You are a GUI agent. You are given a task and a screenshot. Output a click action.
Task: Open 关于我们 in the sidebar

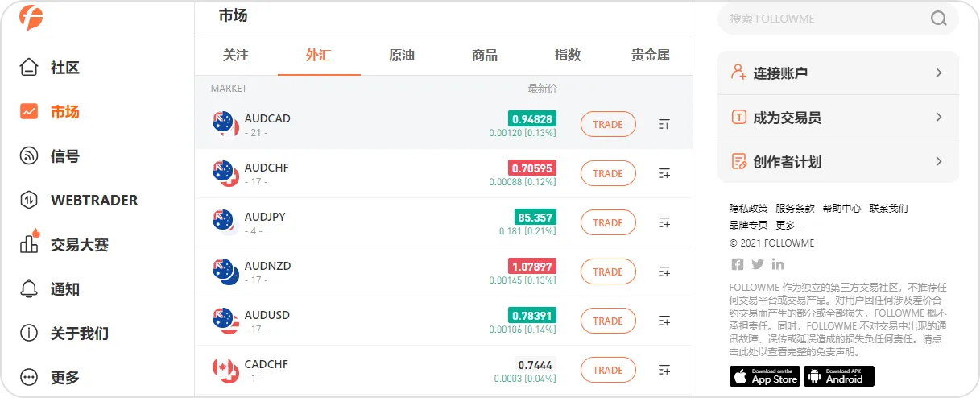coord(64,333)
